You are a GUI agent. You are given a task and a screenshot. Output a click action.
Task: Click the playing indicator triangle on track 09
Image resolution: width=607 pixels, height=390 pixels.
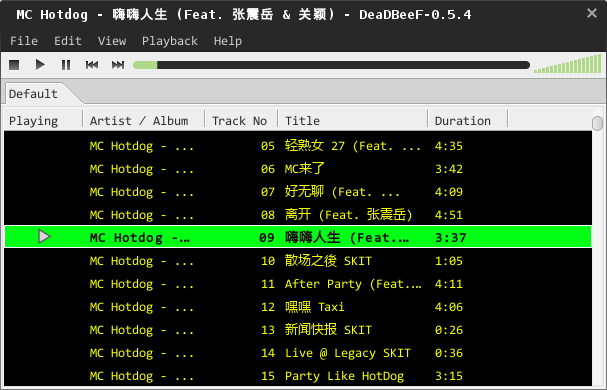pos(45,237)
